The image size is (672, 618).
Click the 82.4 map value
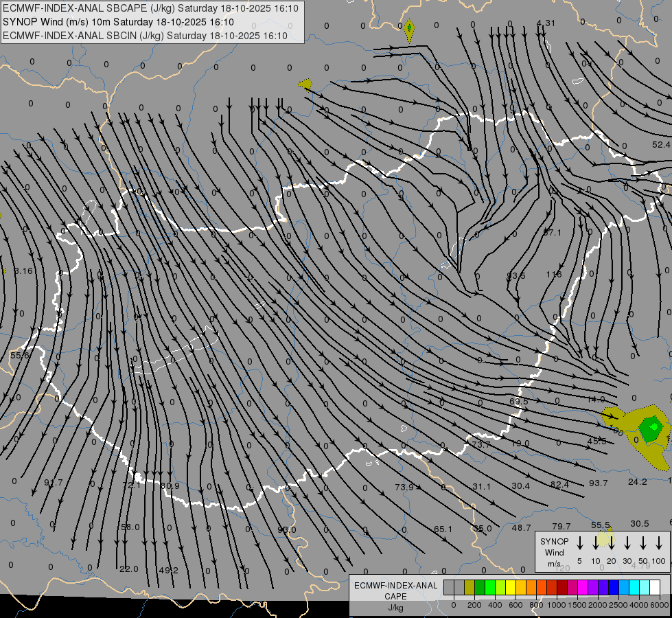[x=559, y=484]
